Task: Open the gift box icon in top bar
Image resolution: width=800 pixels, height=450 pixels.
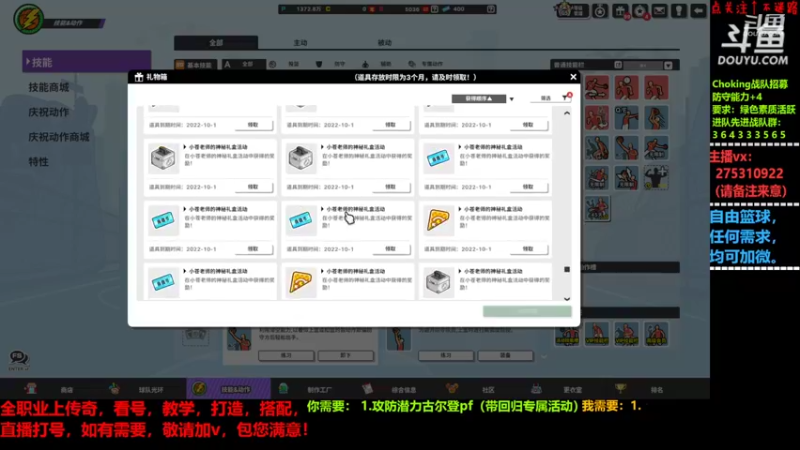Action: coord(620,11)
